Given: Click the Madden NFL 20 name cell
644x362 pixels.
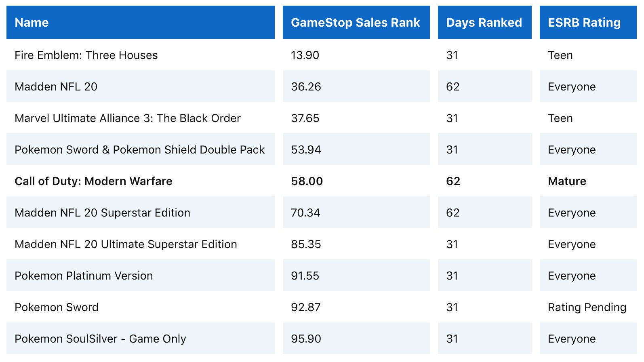Looking at the screenshot, I should 56,87.
